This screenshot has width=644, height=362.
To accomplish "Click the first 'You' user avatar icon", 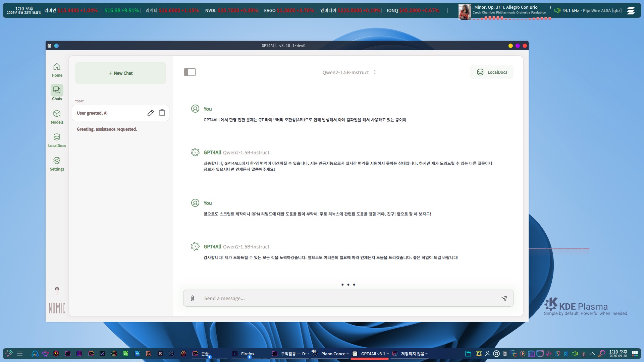I will 195,109.
